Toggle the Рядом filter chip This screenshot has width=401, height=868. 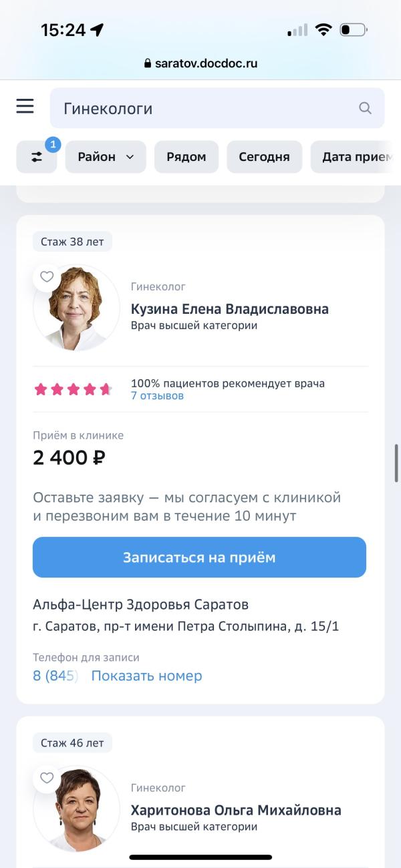186,157
